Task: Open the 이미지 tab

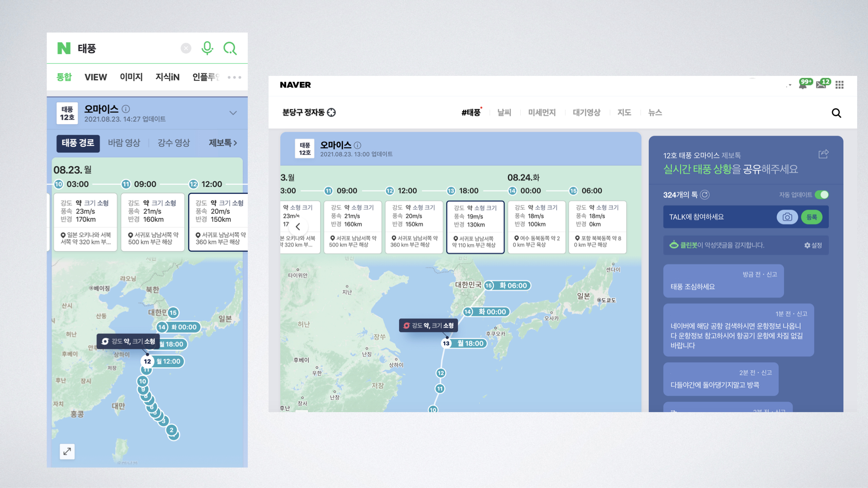Action: (131, 77)
